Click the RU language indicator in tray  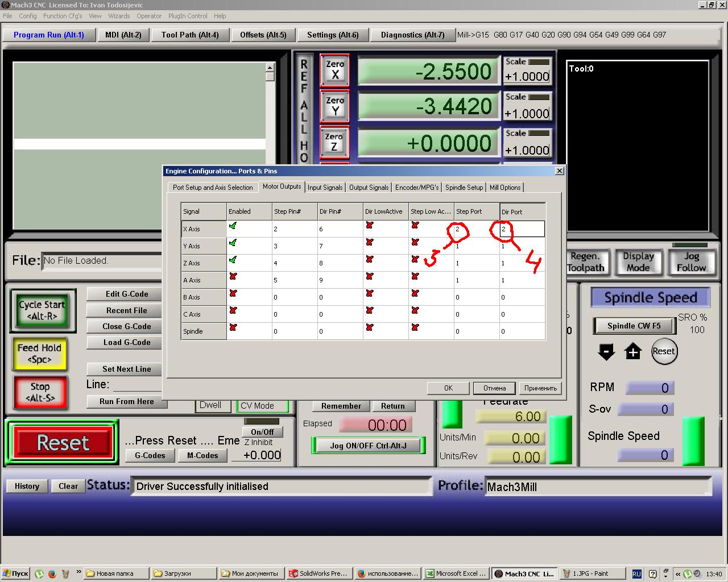[x=636, y=574]
